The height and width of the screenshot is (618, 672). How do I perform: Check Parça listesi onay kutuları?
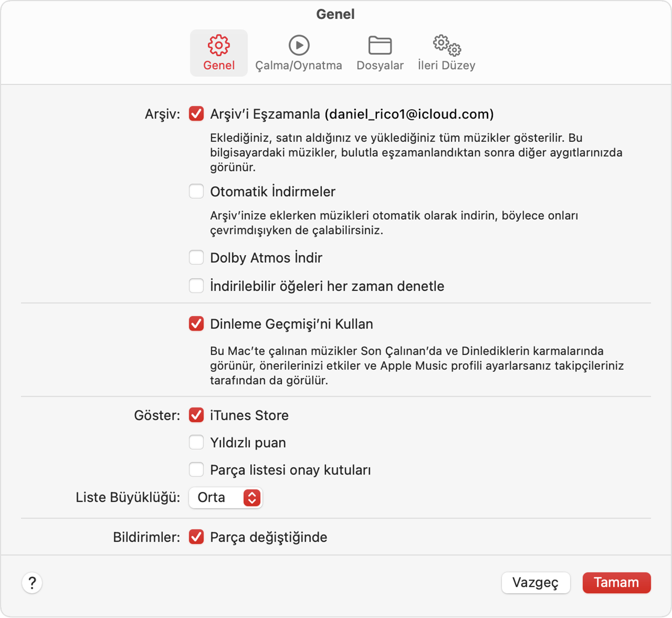196,470
